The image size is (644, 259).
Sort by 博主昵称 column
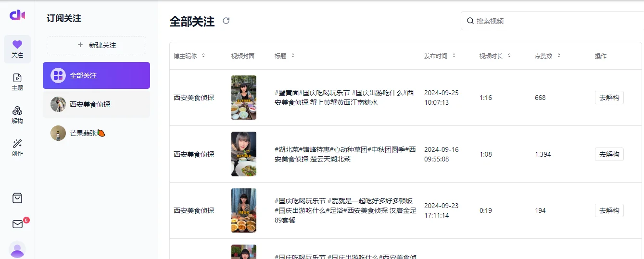click(203, 56)
